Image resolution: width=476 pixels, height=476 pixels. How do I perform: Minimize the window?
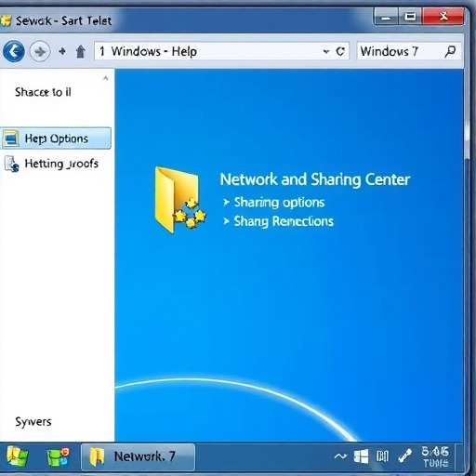pyautogui.click(x=386, y=17)
